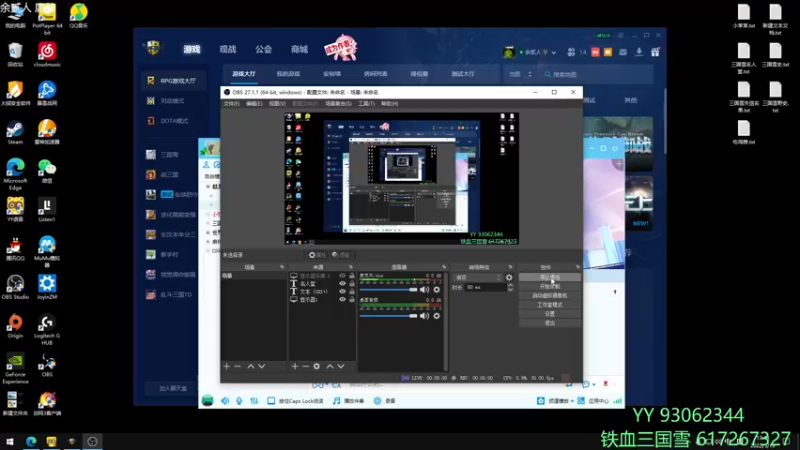
Task: Open PotPlayer 64 bit desktop icon
Action: coord(47,19)
